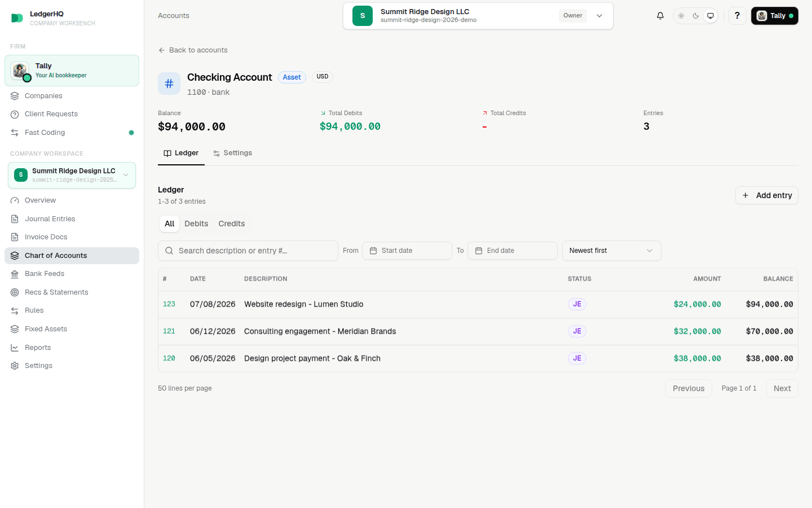The height and width of the screenshot is (508, 812).
Task: Open the notifications bell
Action: tap(660, 16)
